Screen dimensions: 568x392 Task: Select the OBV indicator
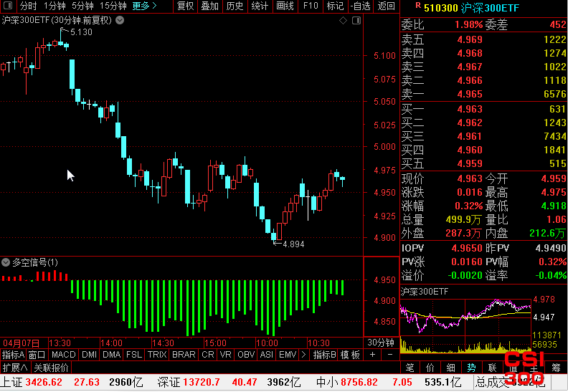click(246, 355)
